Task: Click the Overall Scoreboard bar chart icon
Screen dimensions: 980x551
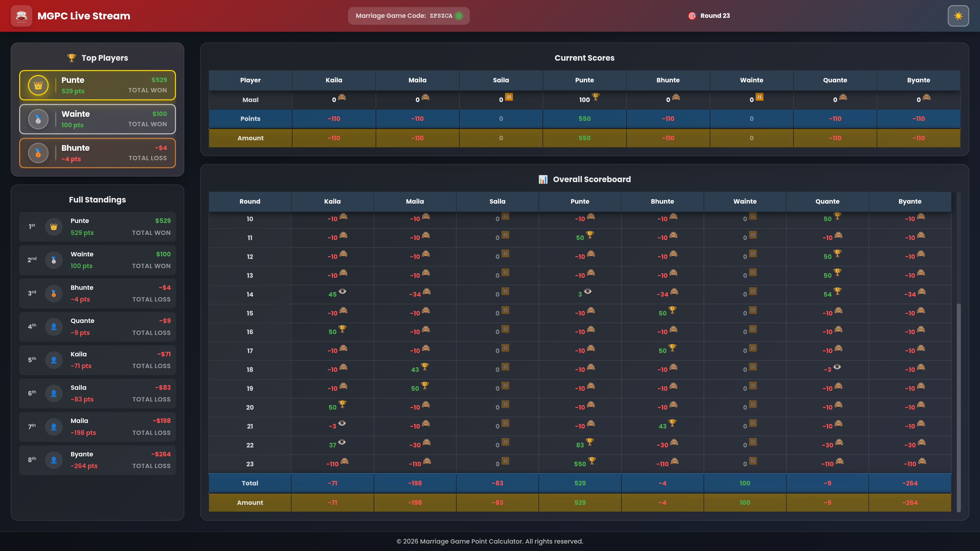Action: (543, 180)
